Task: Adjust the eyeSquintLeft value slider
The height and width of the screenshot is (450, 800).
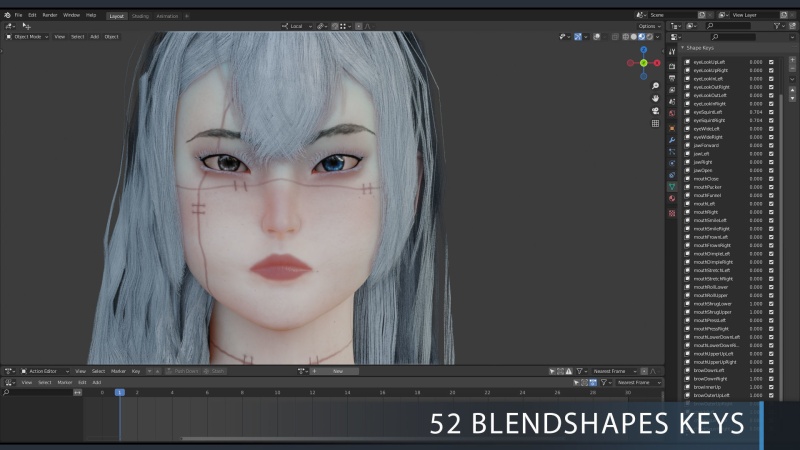Action: tap(755, 112)
